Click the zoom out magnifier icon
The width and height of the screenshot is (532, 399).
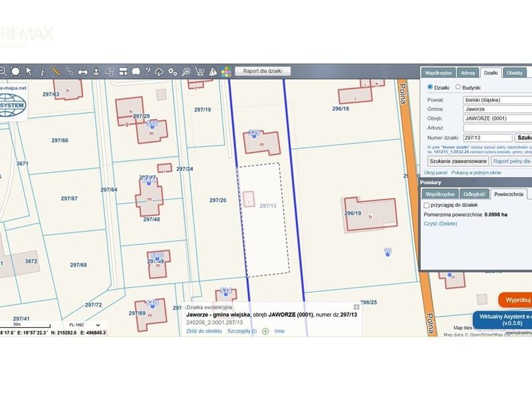click(3, 71)
